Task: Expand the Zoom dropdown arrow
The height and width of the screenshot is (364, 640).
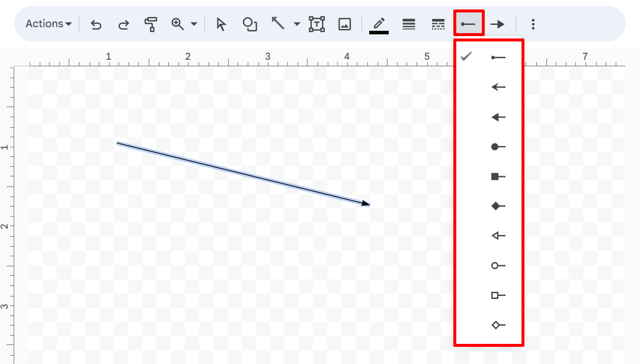Action: click(193, 24)
